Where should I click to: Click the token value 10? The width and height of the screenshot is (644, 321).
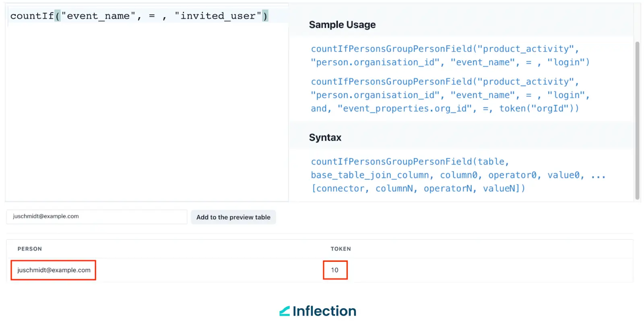click(335, 270)
